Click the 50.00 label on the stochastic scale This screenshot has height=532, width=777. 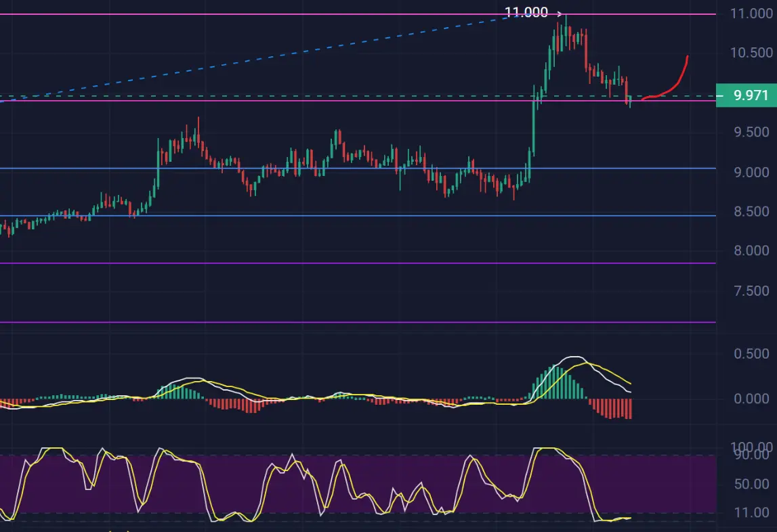[x=751, y=484]
